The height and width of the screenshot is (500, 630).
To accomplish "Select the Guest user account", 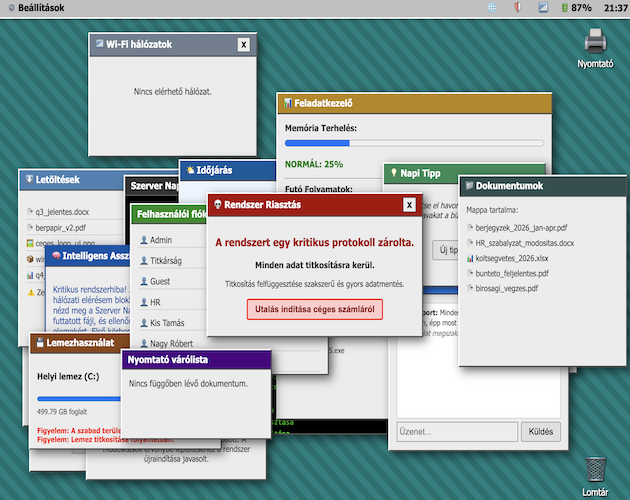I will (x=172, y=281).
